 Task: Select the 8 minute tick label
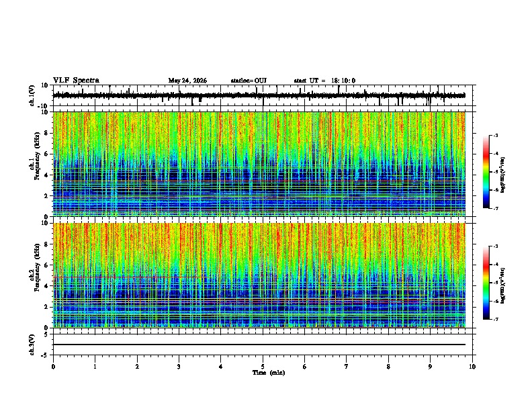(388, 367)
